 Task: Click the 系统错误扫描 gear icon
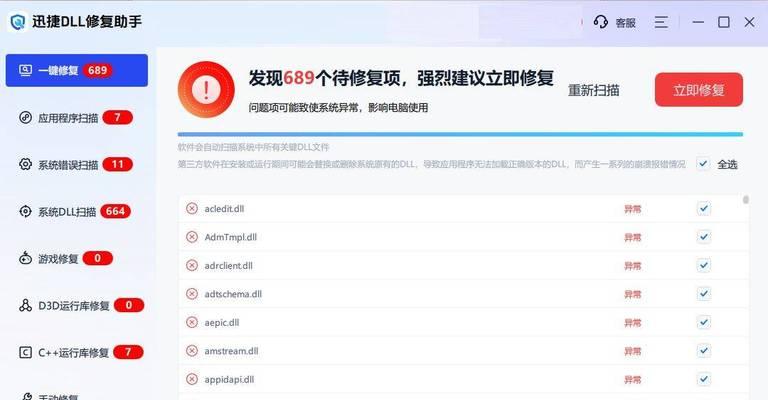tap(25, 165)
